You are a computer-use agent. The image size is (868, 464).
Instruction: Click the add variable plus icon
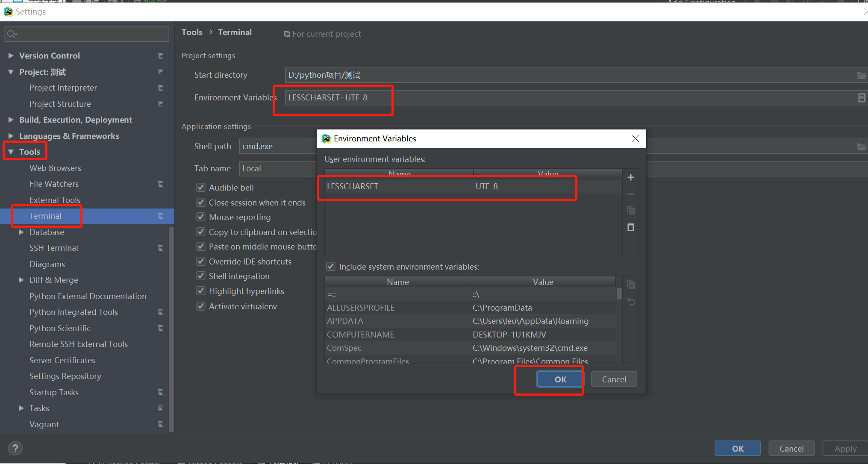click(x=630, y=177)
